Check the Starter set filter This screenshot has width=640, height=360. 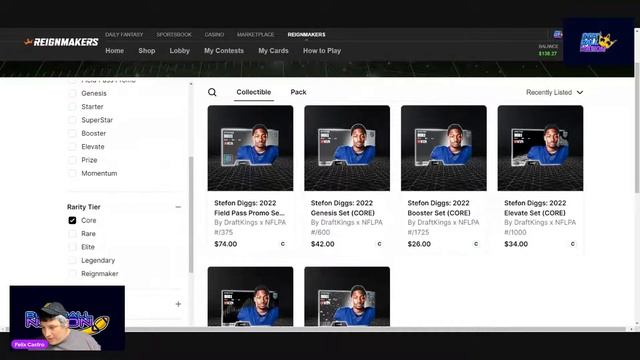tap(72, 107)
